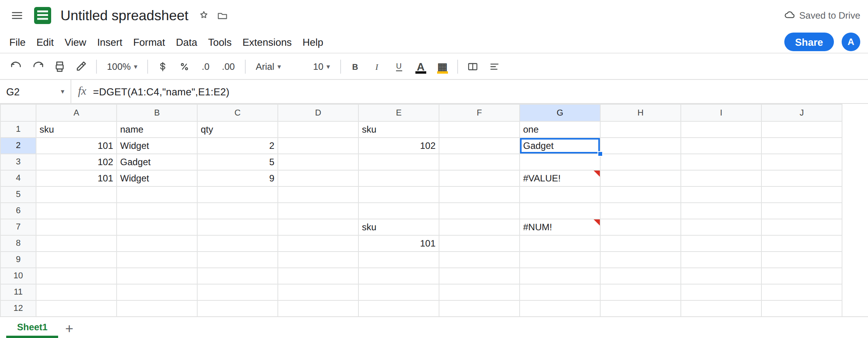868x338 pixels.
Task: Click the Google Sheets logo icon
Action: [x=43, y=16]
